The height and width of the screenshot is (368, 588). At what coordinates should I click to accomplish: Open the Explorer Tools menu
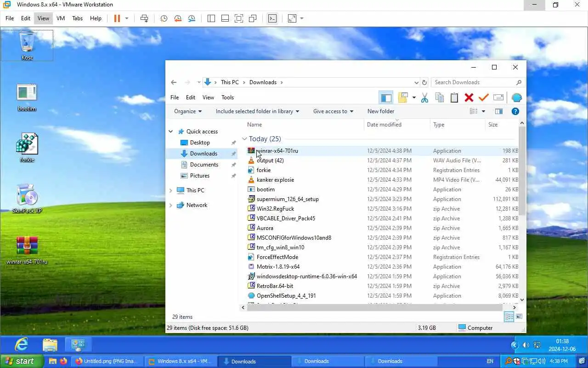click(x=228, y=98)
